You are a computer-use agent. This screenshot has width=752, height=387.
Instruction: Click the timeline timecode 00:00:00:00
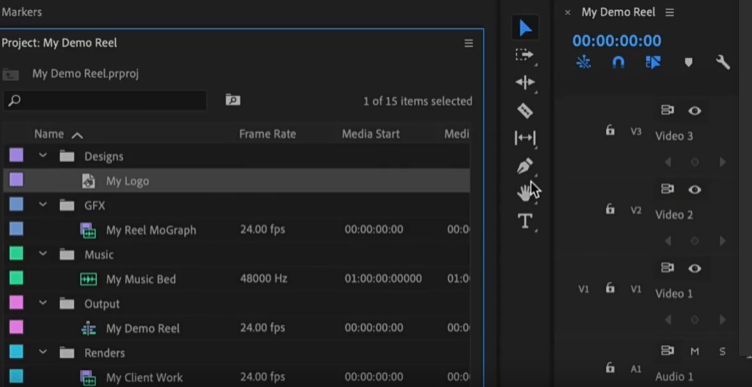(617, 41)
